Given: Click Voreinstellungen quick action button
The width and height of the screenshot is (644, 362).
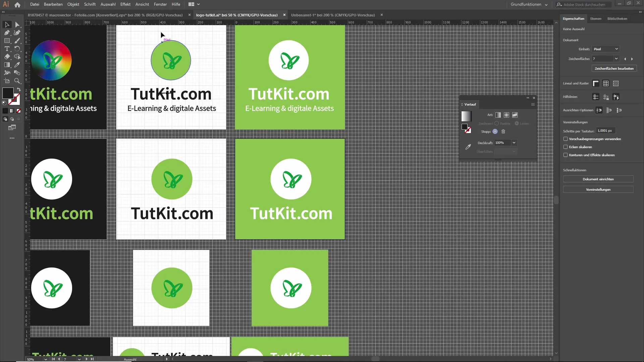Looking at the screenshot, I should click(x=598, y=190).
